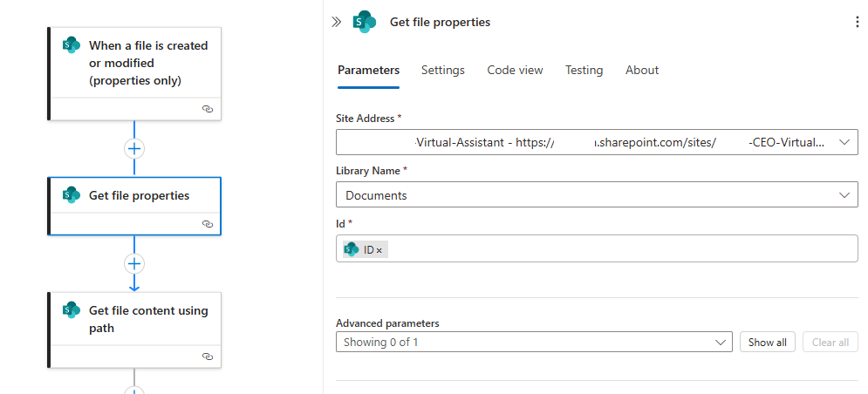Go to the Testing tab
The image size is (868, 394).
(584, 71)
